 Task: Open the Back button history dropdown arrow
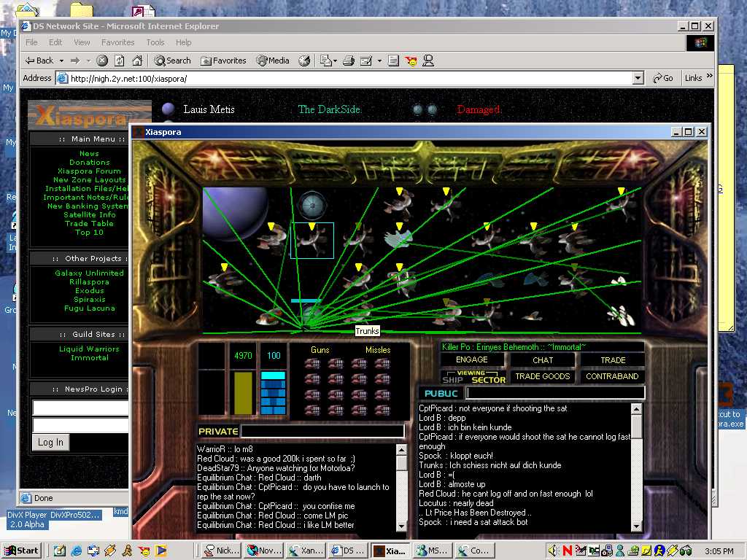[61, 61]
